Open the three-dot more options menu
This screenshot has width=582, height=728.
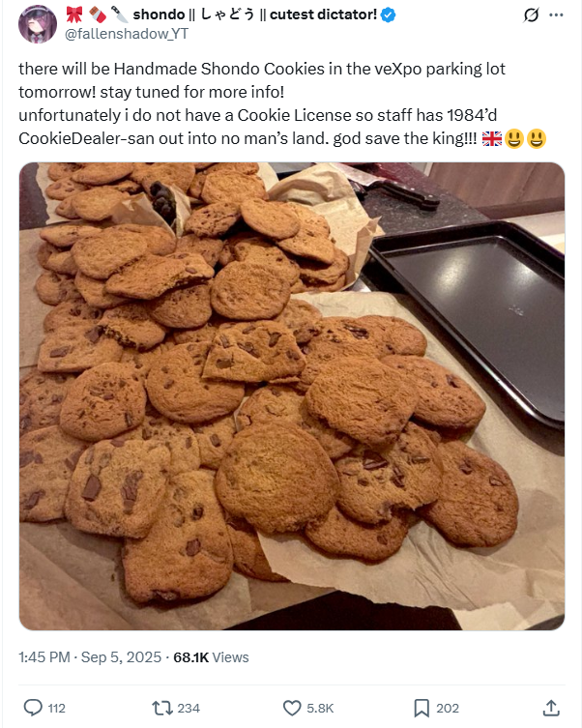(x=556, y=15)
